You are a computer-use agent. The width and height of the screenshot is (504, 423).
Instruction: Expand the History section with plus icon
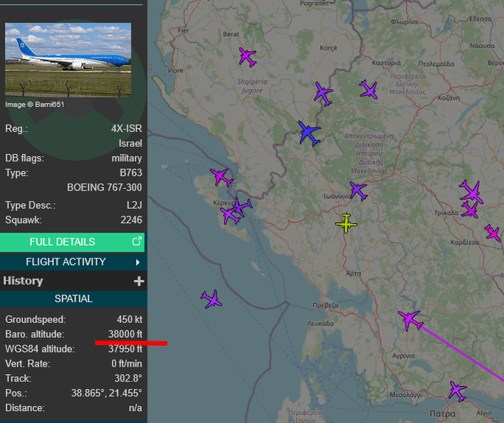point(139,281)
